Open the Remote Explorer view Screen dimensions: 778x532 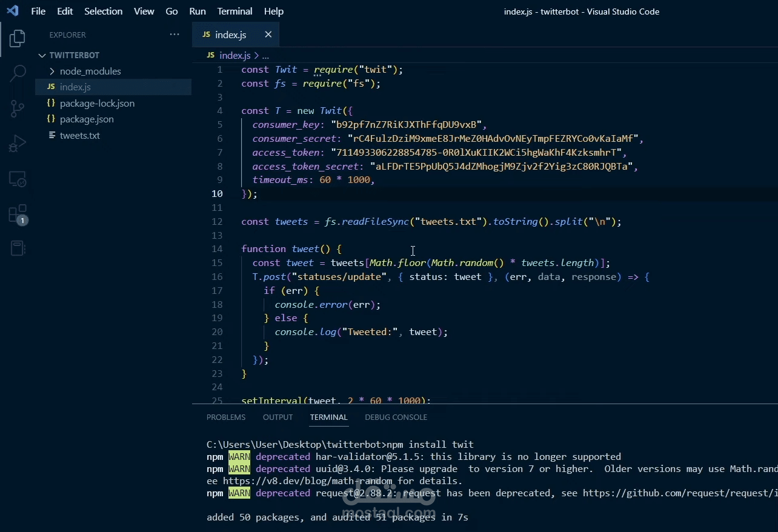[x=18, y=179]
